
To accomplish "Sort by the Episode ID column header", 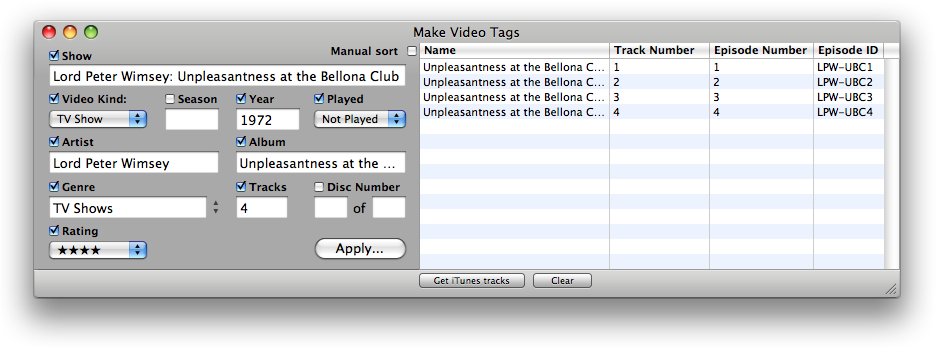I will 848,50.
